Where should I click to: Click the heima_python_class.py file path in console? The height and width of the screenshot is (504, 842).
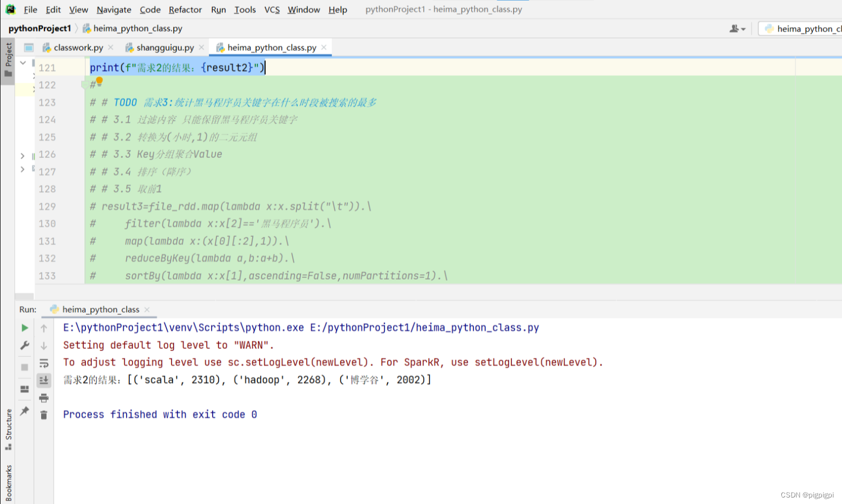(425, 328)
